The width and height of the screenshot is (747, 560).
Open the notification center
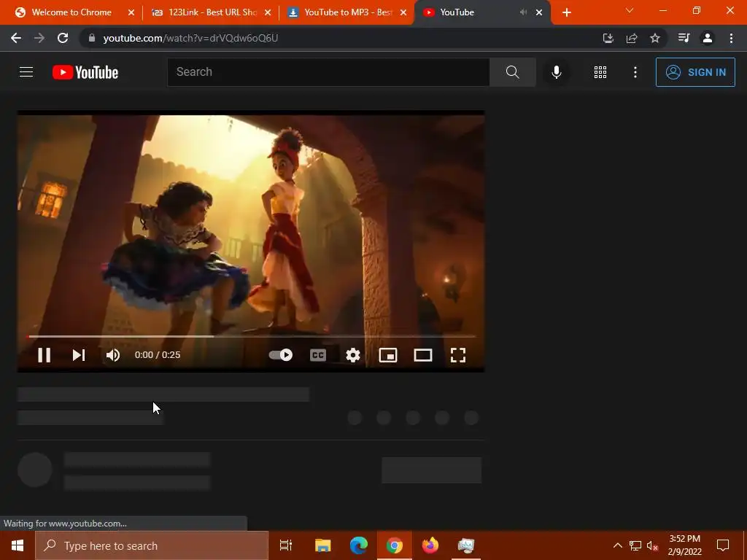point(723,545)
